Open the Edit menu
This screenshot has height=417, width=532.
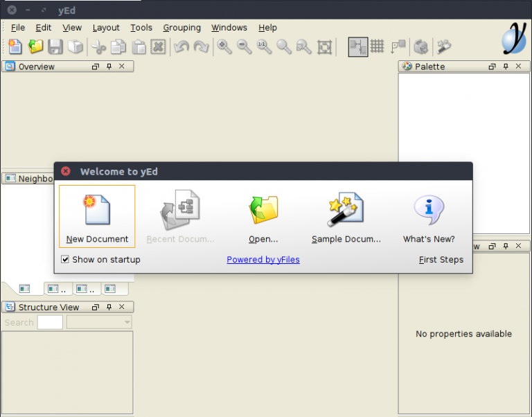(44, 28)
